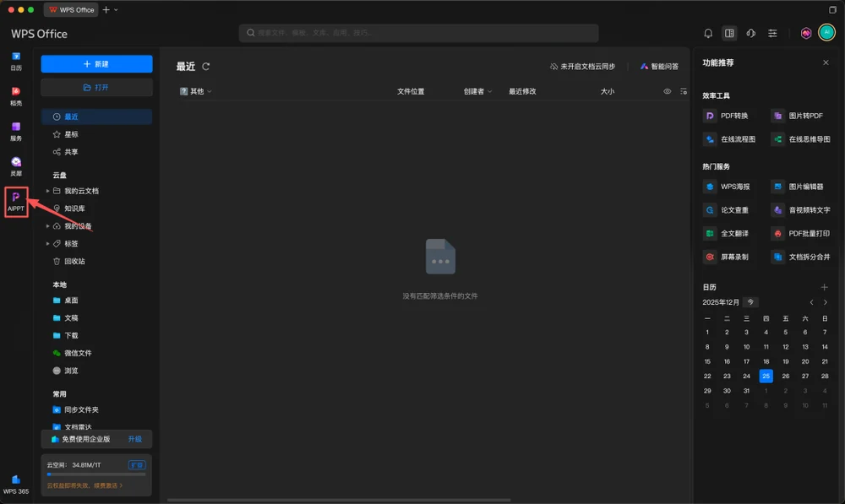
Task: Enable cloud sync via 未开启文档云同步
Action: 582,66
